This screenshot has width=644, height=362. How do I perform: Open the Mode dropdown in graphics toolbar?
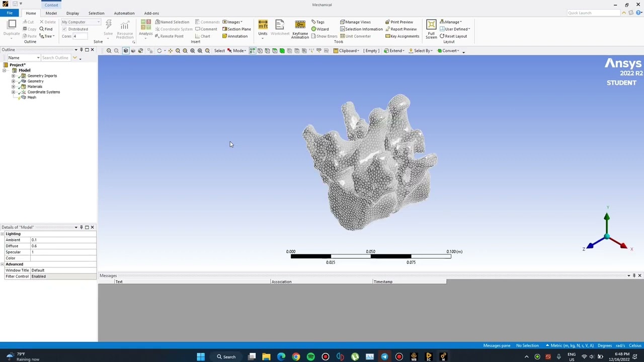[236, 51]
